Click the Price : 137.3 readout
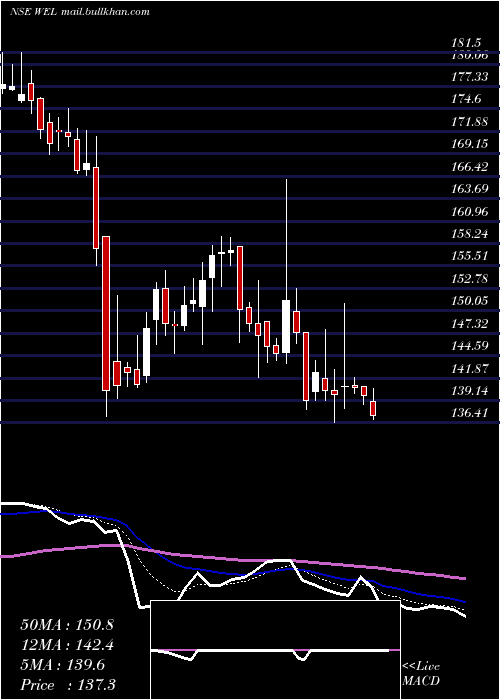Image resolution: width=500 pixels, height=700 pixels. click(x=68, y=685)
